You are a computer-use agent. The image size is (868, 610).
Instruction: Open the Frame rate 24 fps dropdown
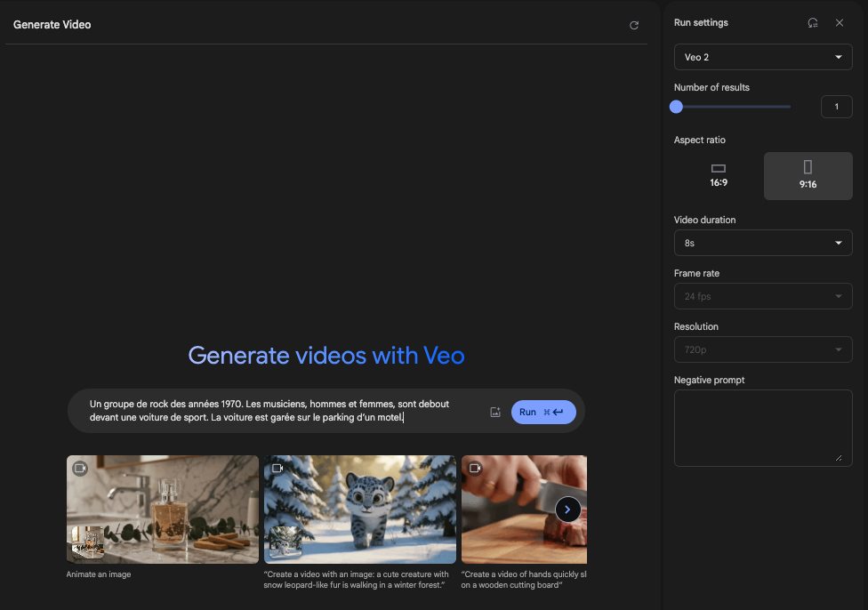(x=763, y=295)
